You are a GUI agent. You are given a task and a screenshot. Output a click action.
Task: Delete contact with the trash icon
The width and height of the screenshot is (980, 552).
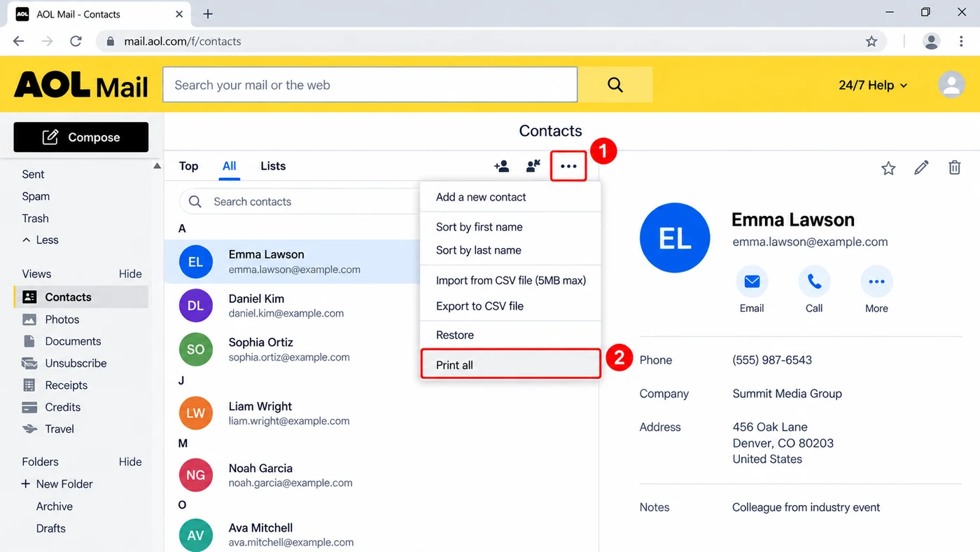(954, 167)
